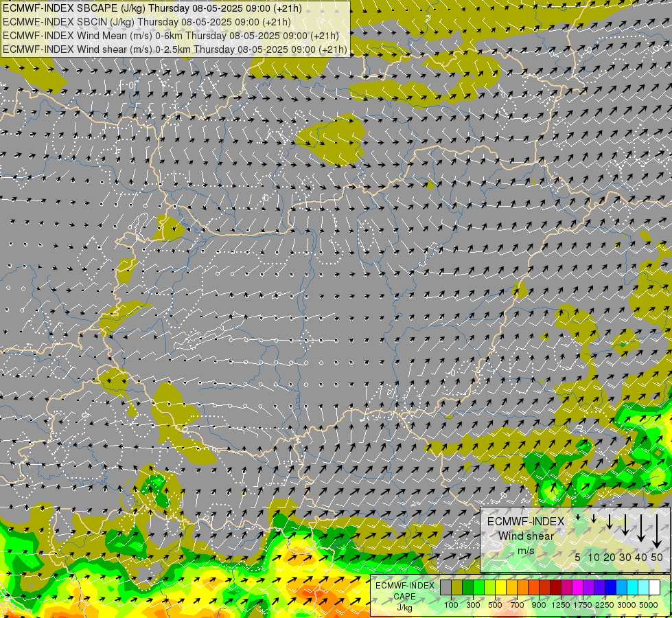The width and height of the screenshot is (672, 618).
Task: Click the 10 m/s wind shear legend arrow
Action: click(594, 518)
